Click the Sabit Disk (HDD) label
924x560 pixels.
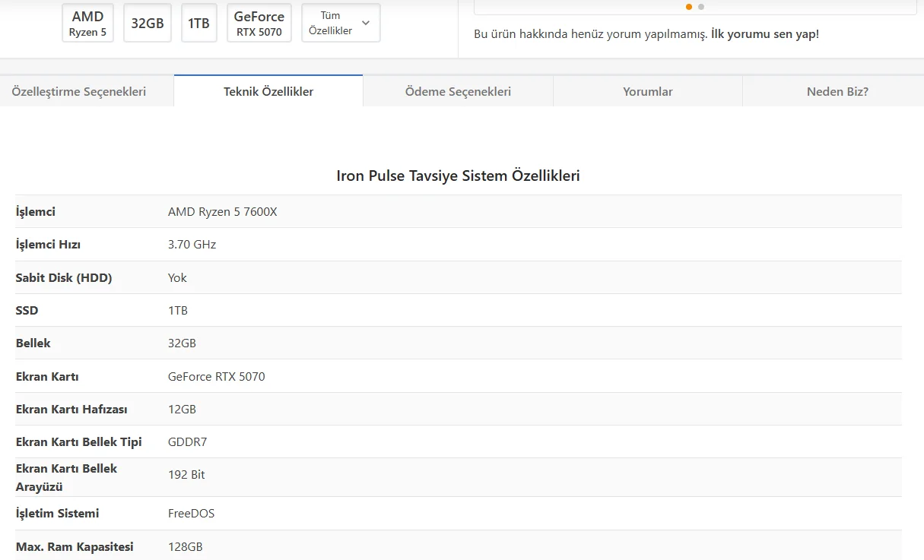click(64, 278)
